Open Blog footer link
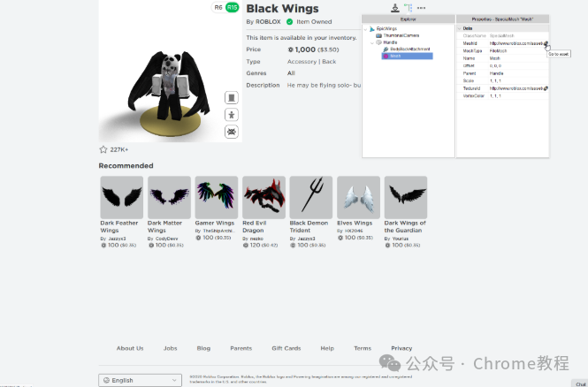This screenshot has height=387, width=588. click(x=203, y=348)
